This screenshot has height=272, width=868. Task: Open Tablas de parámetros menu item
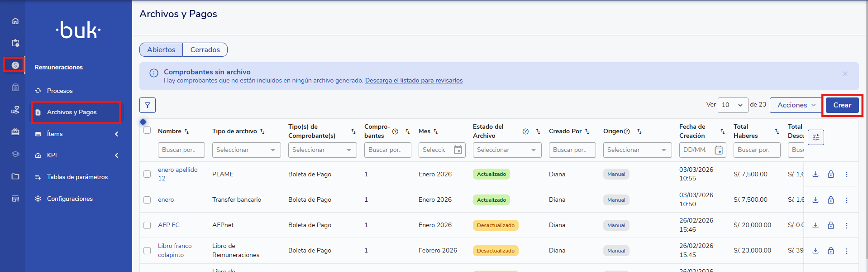77,177
